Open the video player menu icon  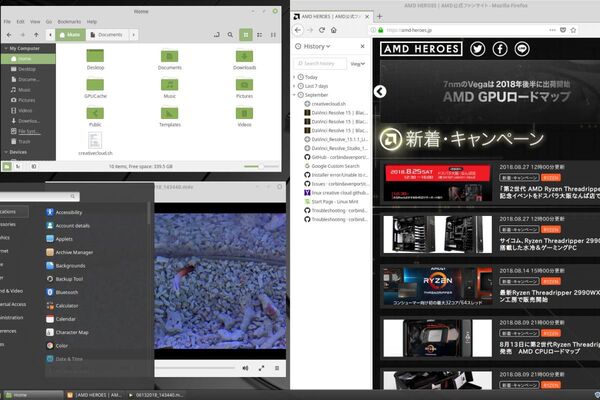click(x=277, y=368)
